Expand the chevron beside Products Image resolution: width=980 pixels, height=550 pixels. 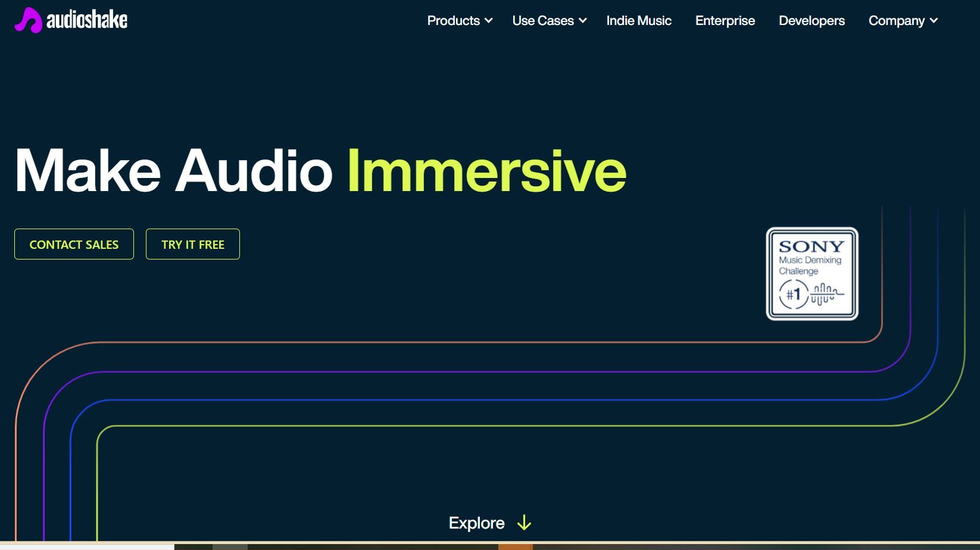[489, 21]
